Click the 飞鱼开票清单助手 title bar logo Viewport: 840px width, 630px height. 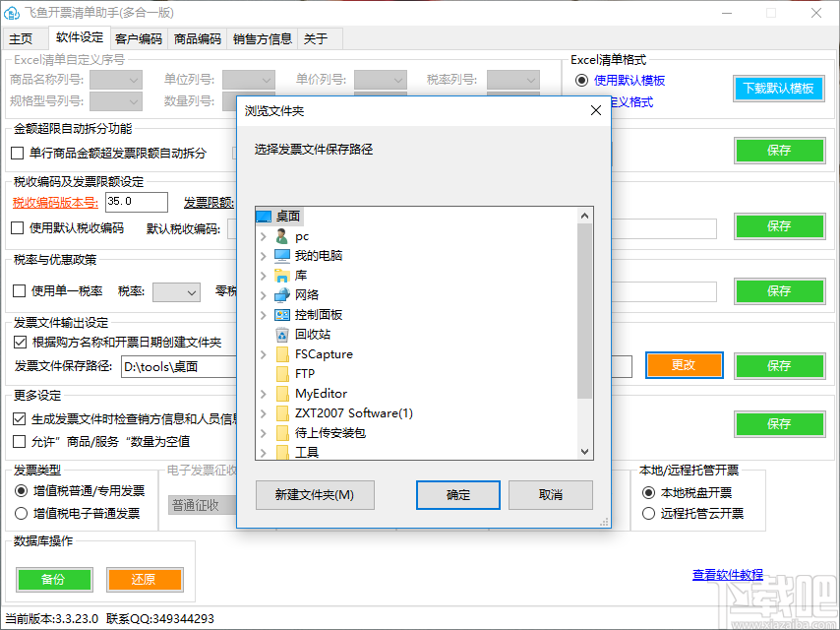pos(13,12)
